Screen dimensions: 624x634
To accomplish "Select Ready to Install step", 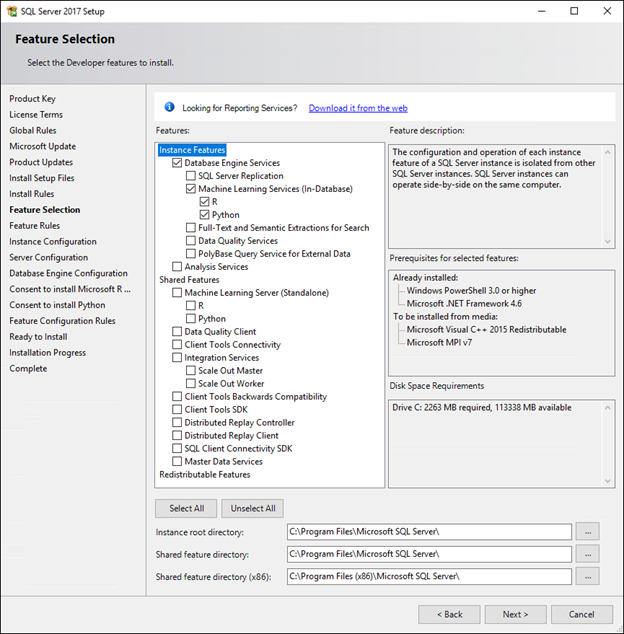I will 38,337.
